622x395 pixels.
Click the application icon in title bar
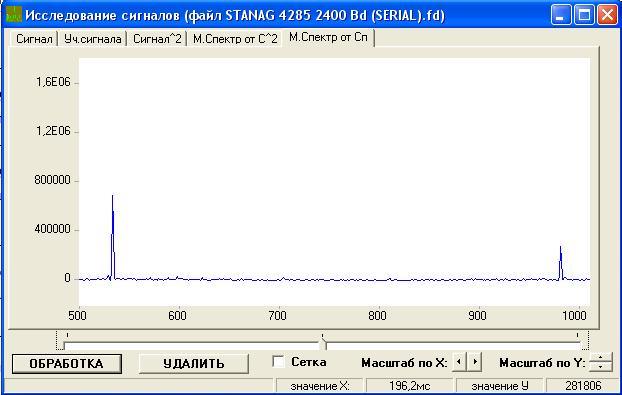pyautogui.click(x=13, y=14)
